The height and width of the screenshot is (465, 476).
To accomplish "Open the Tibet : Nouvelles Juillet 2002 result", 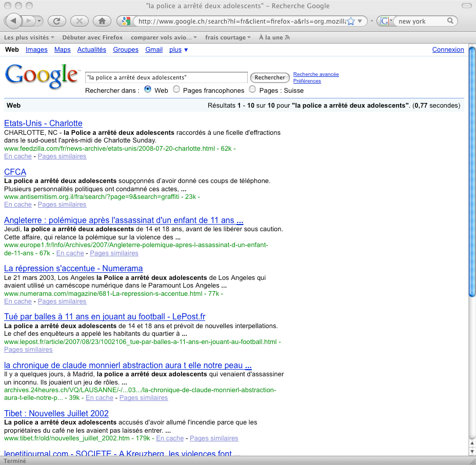I will click(x=56, y=413).
